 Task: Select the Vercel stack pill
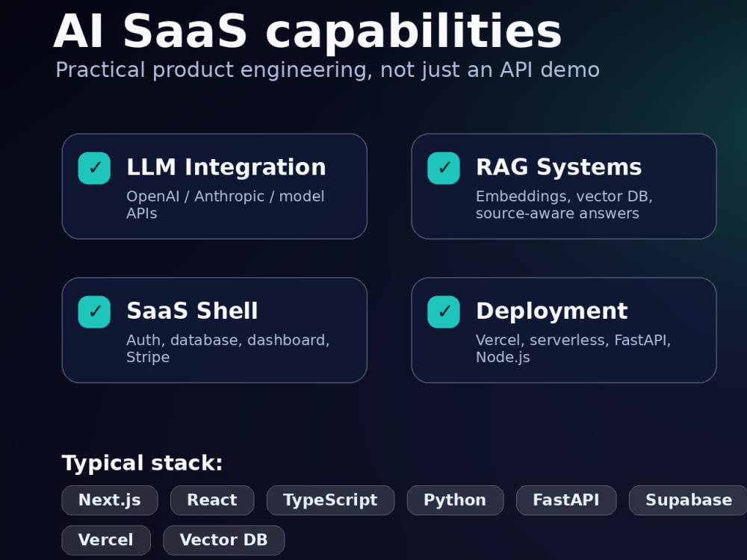pos(106,540)
